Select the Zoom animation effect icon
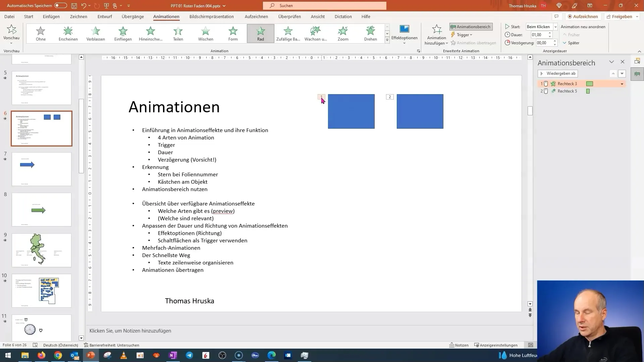 343,33
